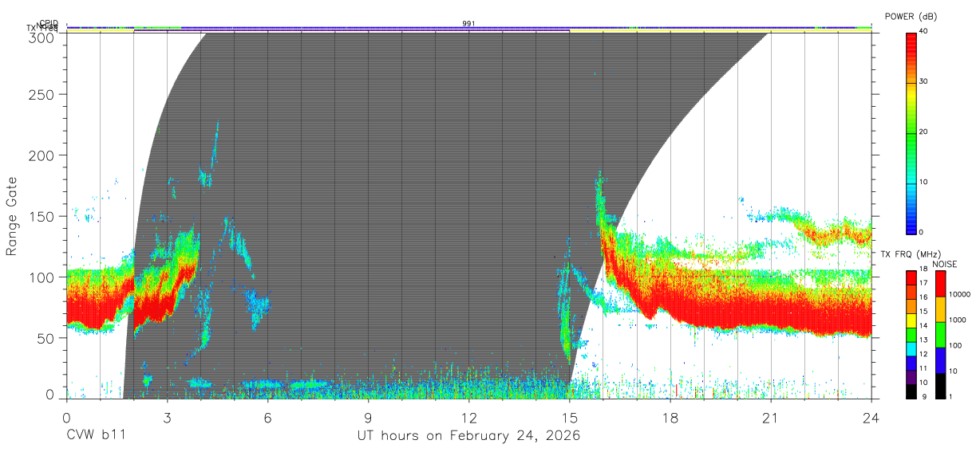Click the 10 tick label on the power colorbar

pyautogui.click(x=923, y=182)
